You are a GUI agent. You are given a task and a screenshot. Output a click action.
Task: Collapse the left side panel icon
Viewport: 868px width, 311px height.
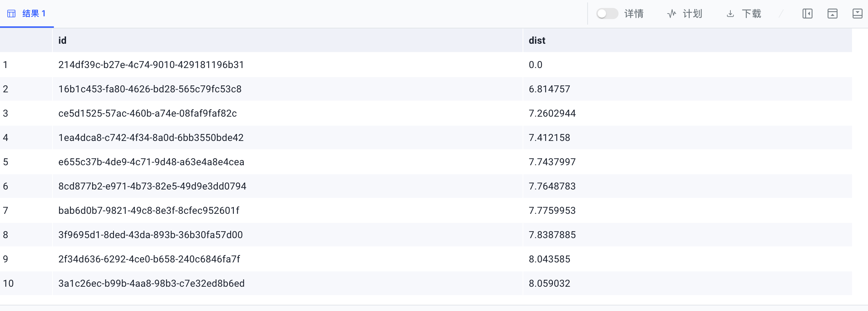[807, 14]
